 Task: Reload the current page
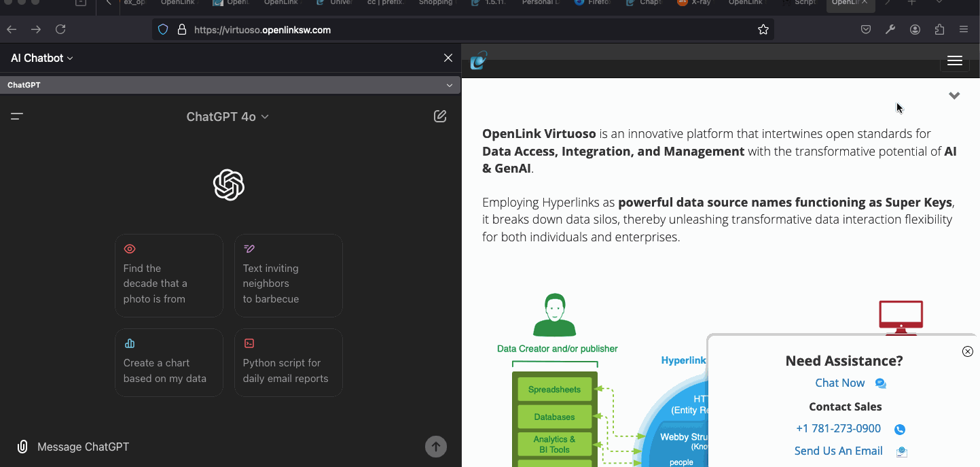click(60, 29)
